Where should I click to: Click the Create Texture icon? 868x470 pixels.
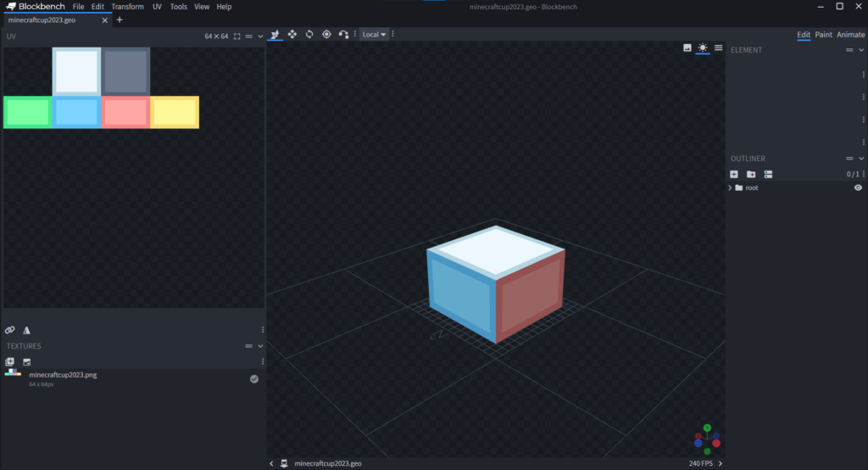click(x=26, y=361)
